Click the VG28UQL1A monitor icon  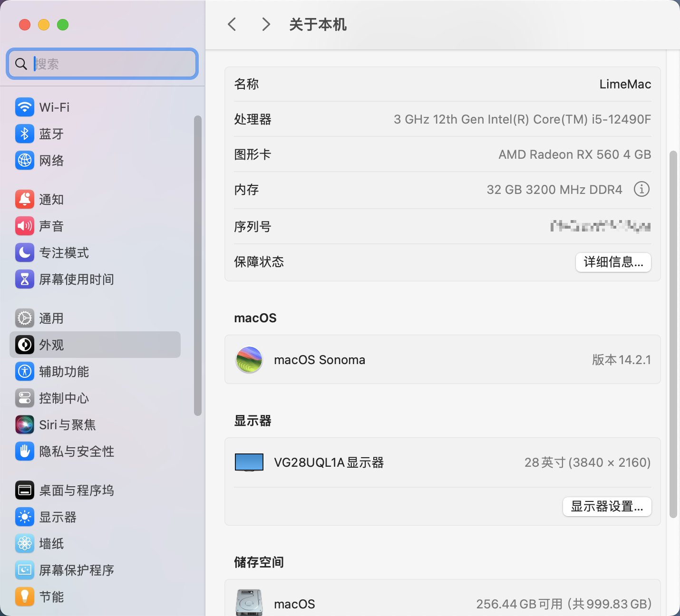click(249, 462)
